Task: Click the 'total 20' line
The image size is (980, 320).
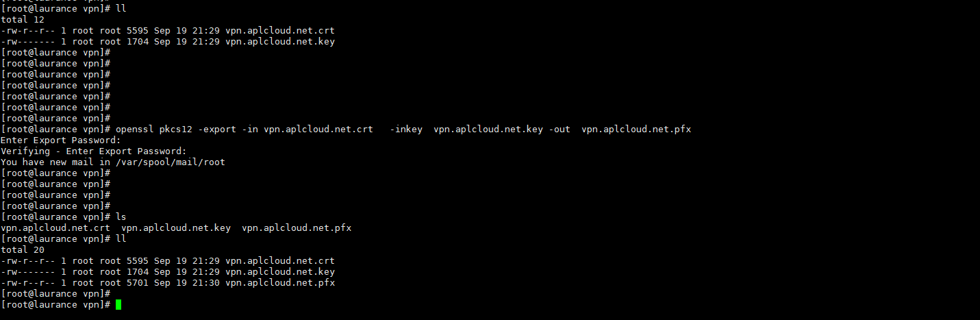Action: click(x=23, y=250)
